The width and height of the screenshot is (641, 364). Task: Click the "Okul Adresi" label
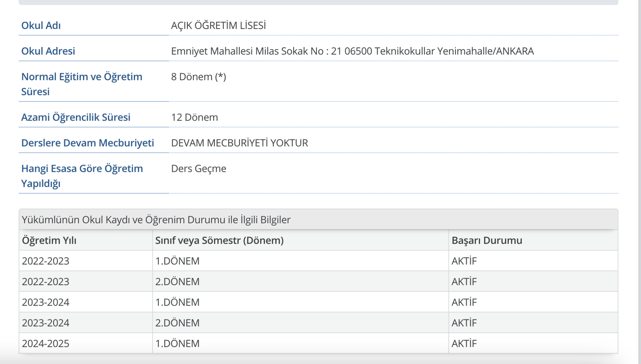tap(48, 51)
